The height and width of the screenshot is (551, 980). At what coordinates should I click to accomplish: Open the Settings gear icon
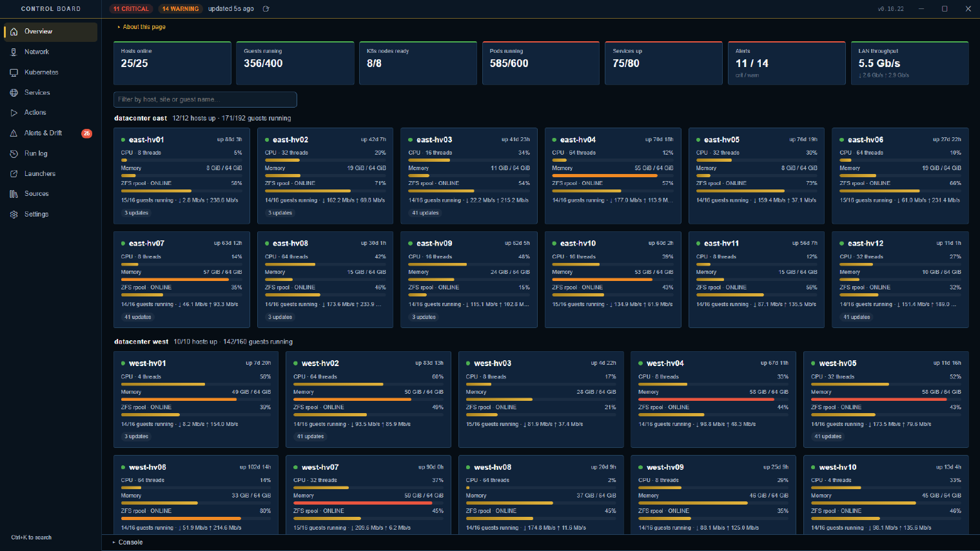tap(14, 215)
